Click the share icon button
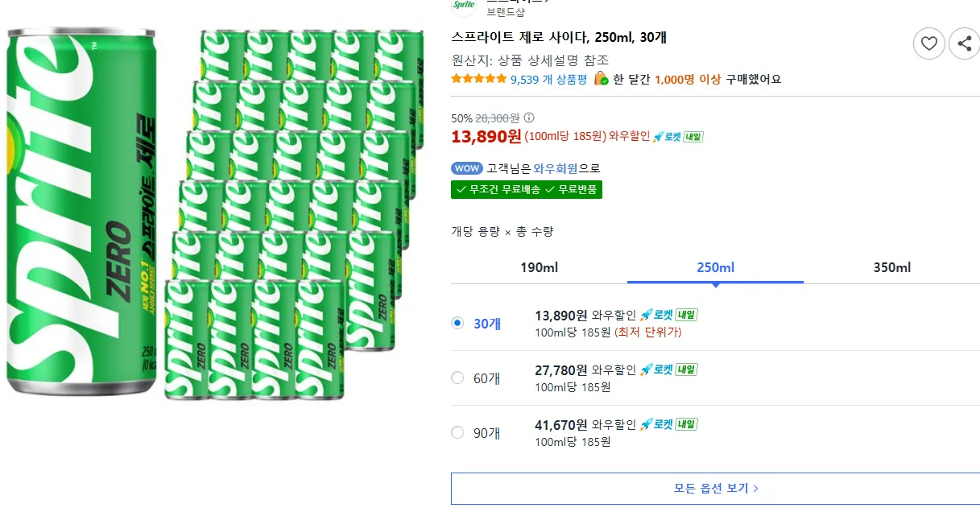Image resolution: width=980 pixels, height=512 pixels. pos(964,43)
